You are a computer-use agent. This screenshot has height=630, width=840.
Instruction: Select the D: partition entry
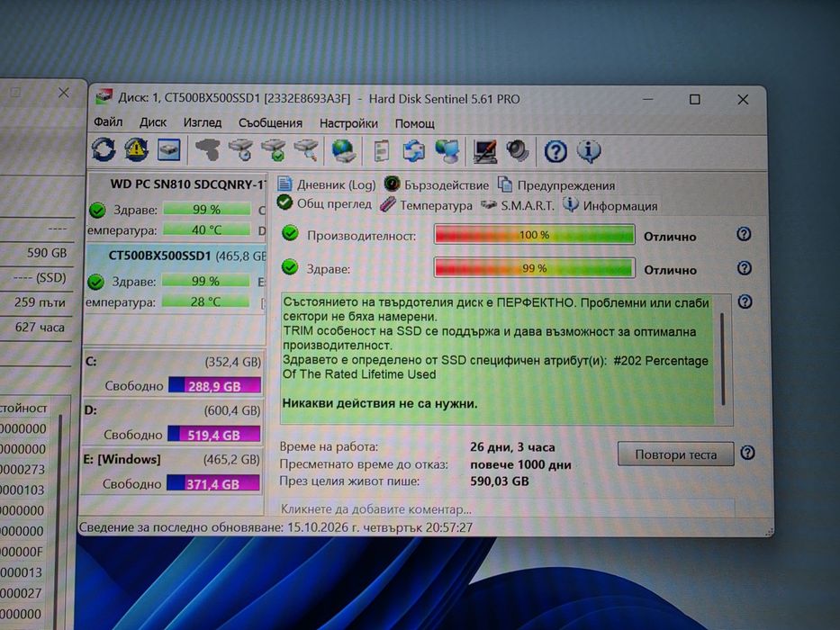tap(172, 421)
